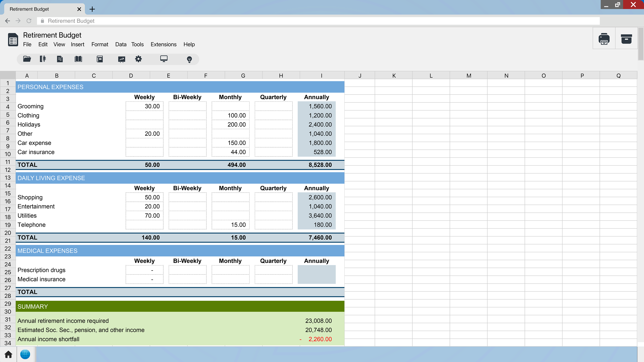This screenshot has height=362, width=644.
Task: Click the open book toolbar icon
Action: point(78,59)
